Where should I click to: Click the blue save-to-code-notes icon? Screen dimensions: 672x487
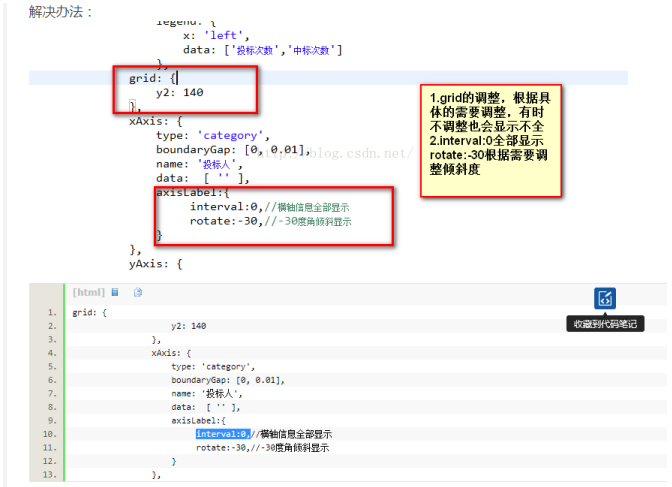(605, 298)
